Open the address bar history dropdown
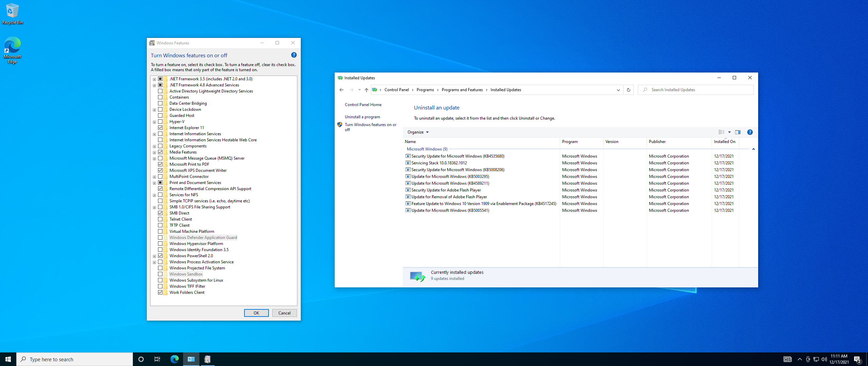The width and height of the screenshot is (868, 366). pyautogui.click(x=618, y=90)
